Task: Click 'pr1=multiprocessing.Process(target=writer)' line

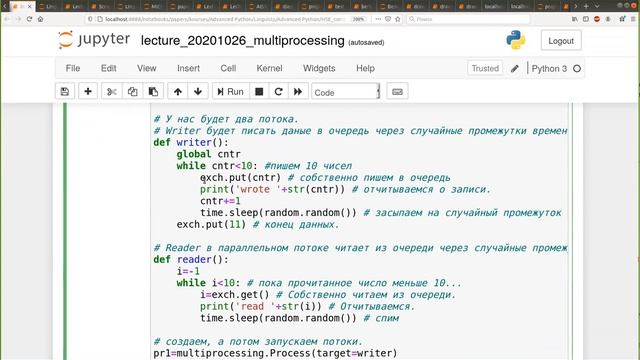Action: [275, 353]
